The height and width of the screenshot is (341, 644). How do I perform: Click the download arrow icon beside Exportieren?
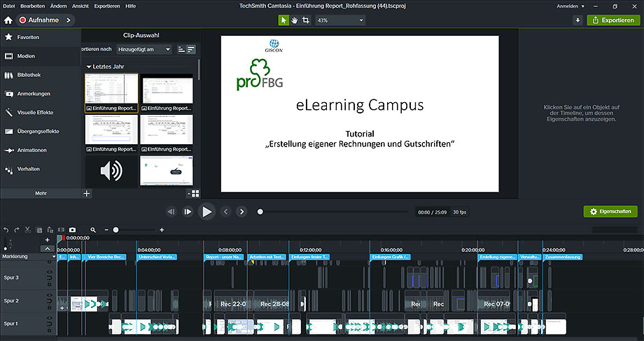pos(578,20)
